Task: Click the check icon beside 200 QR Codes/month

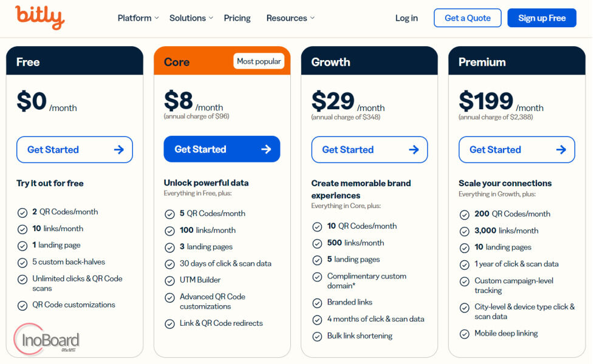Action: [465, 215]
